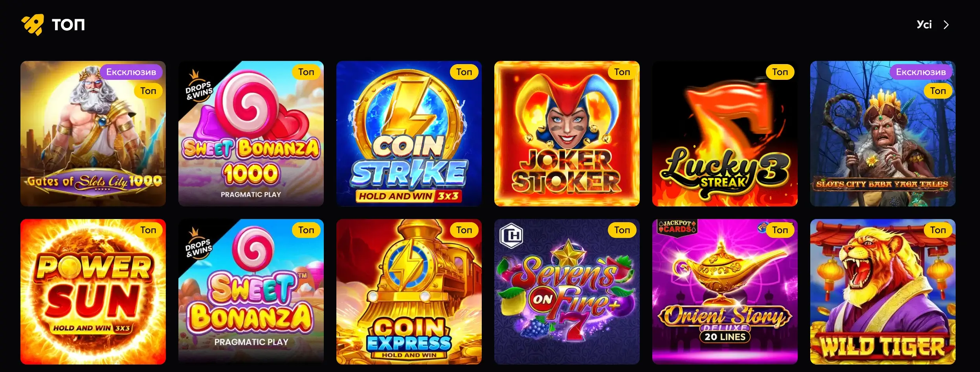
Task: Expand all games with the Усі chevron arrow
Action: coord(946,25)
